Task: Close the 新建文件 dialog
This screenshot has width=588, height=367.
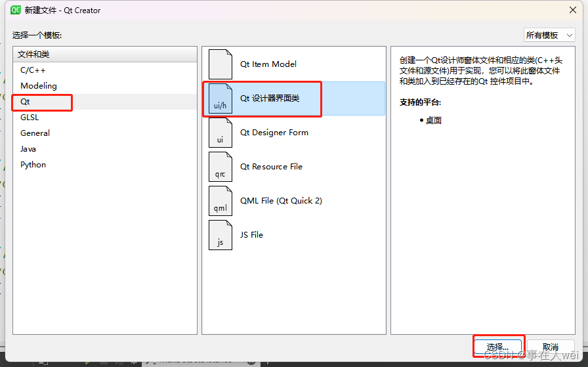Action: pos(573,10)
